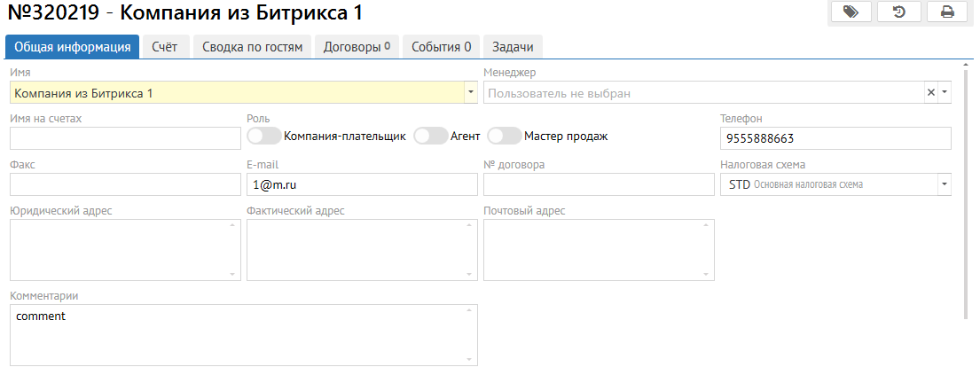This screenshot has width=980, height=375.
Task: Click the Телефон input field
Action: coord(834,138)
